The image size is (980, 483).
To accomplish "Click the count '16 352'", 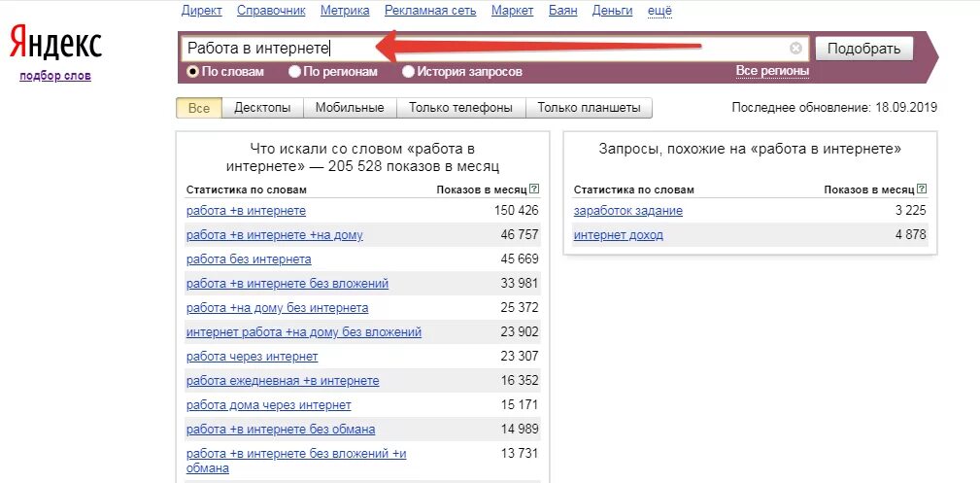I will coord(520,380).
